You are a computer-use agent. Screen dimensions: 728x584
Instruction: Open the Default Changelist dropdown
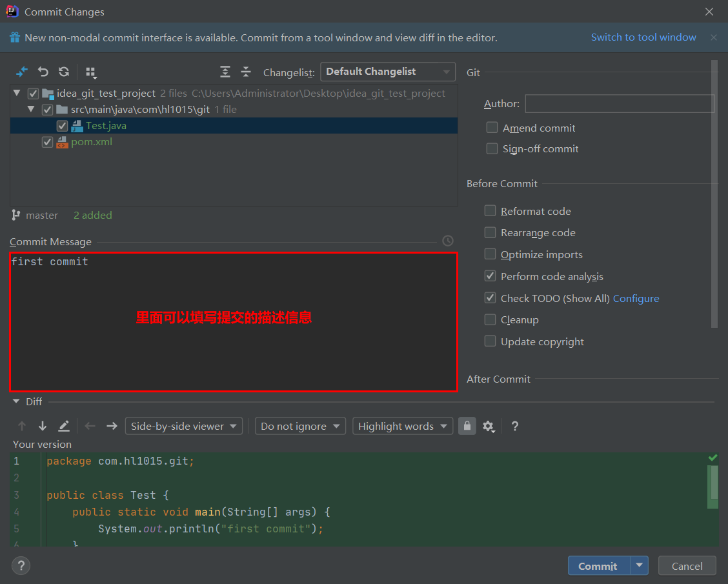tap(388, 72)
